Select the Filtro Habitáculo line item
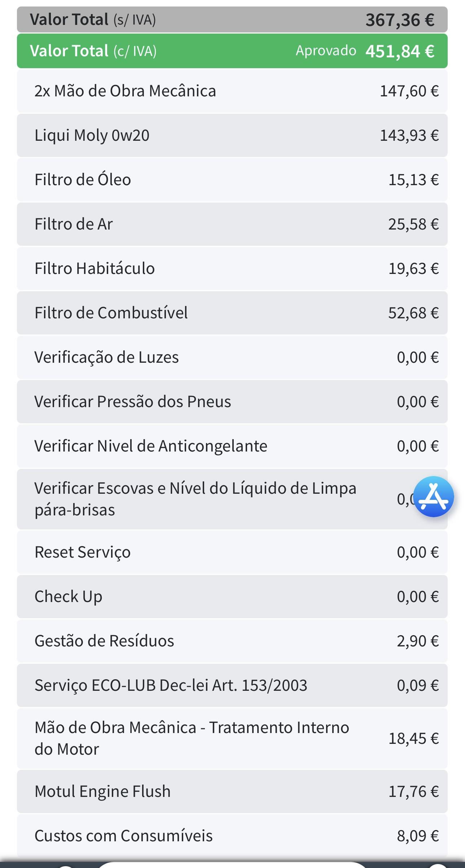Viewport: 465px width, 868px height. tap(232, 269)
